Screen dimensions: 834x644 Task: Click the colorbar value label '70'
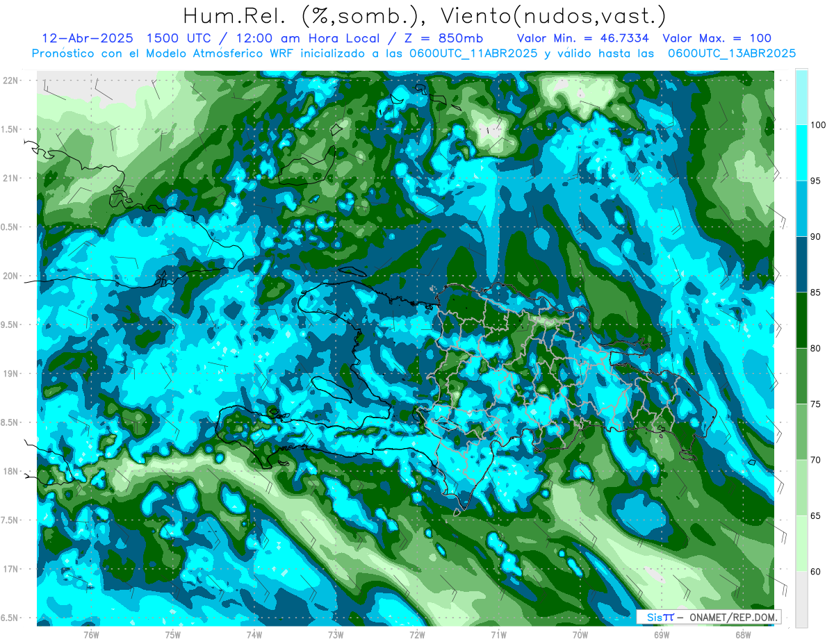tap(817, 460)
